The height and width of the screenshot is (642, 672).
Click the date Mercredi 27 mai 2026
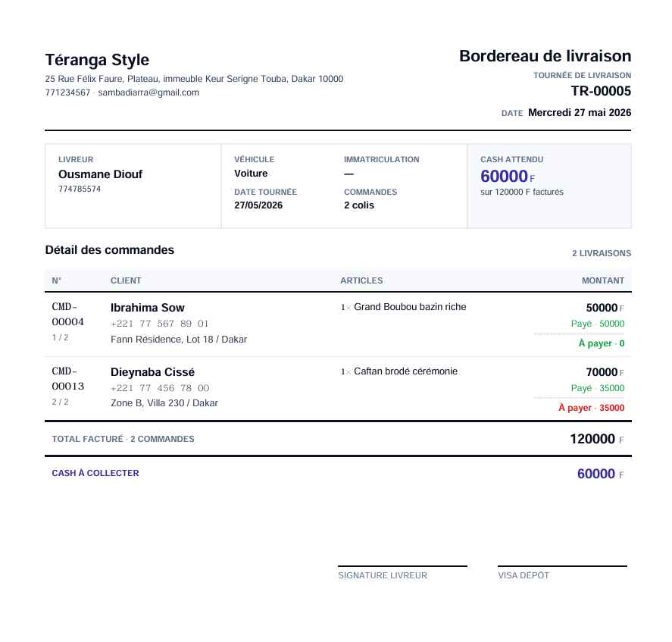coord(580,113)
